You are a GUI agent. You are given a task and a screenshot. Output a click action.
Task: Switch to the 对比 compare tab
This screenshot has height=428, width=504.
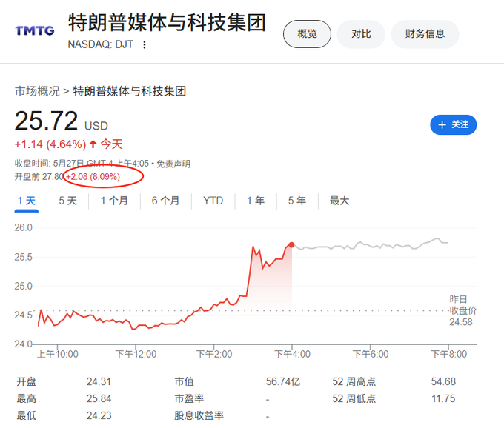click(x=361, y=34)
